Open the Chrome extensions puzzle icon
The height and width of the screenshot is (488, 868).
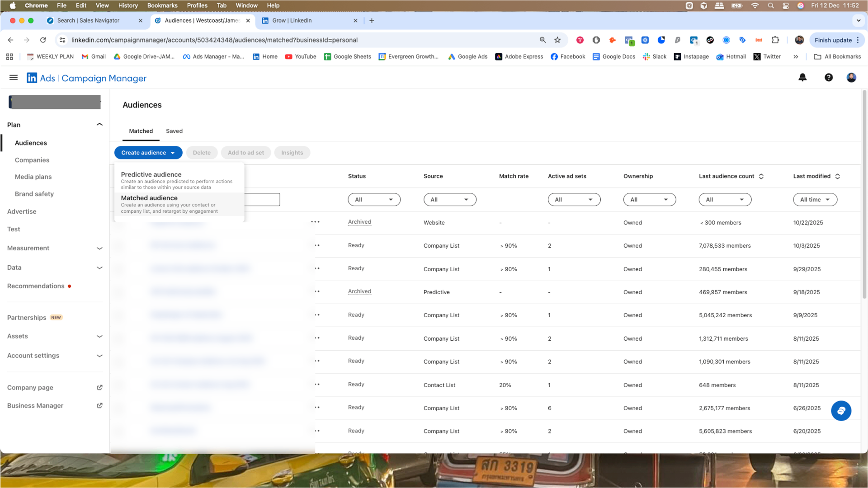[775, 40]
